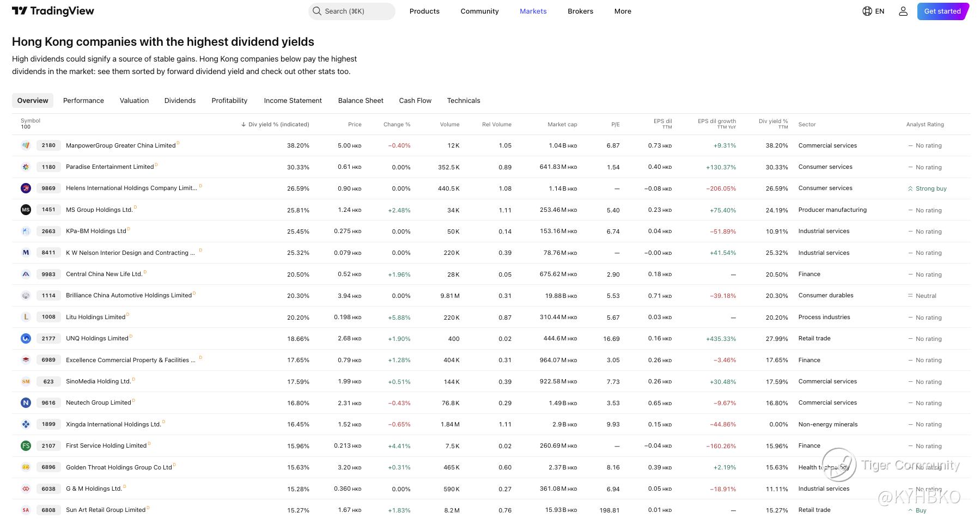This screenshot has height=519, width=980.
Task: Switch to the Income Statement tab
Action: pos(293,100)
